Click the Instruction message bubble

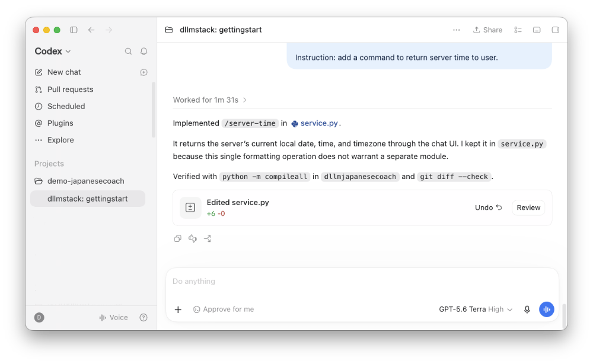click(419, 56)
